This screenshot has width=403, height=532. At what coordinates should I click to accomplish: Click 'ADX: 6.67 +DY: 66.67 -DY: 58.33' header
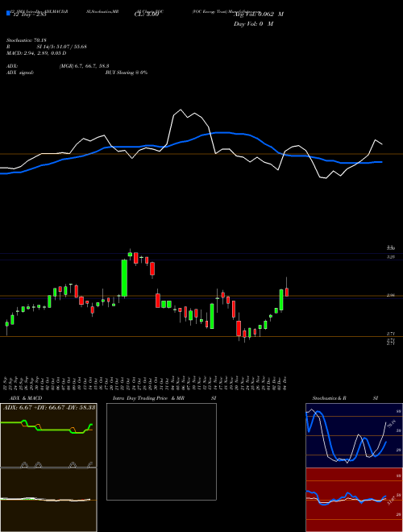click(x=49, y=407)
